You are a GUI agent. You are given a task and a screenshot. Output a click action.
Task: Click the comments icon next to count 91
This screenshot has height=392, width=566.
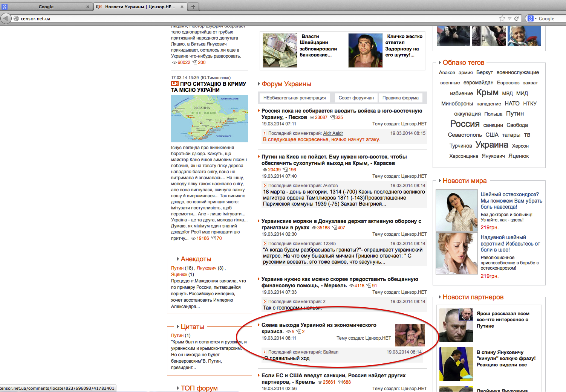(x=369, y=286)
